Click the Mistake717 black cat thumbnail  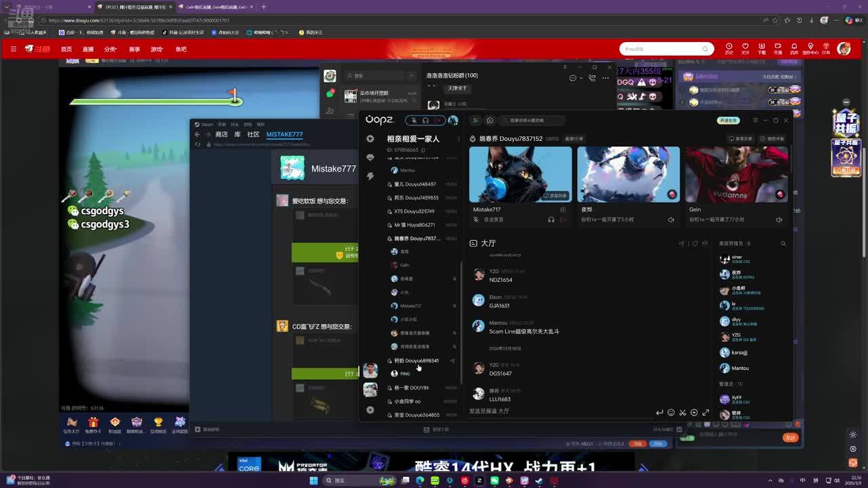tap(520, 174)
